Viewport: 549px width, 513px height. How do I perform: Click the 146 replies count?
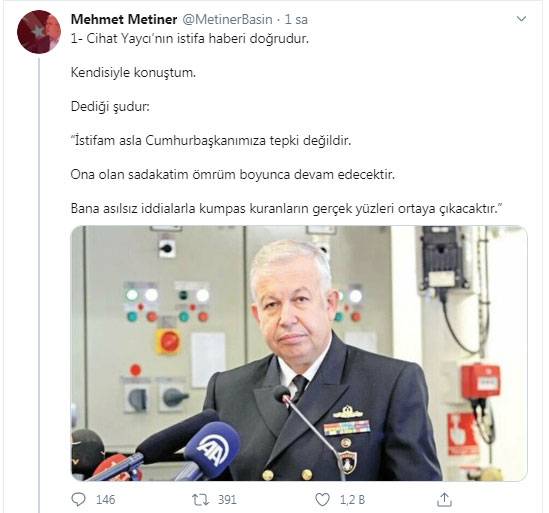[x=105, y=500]
